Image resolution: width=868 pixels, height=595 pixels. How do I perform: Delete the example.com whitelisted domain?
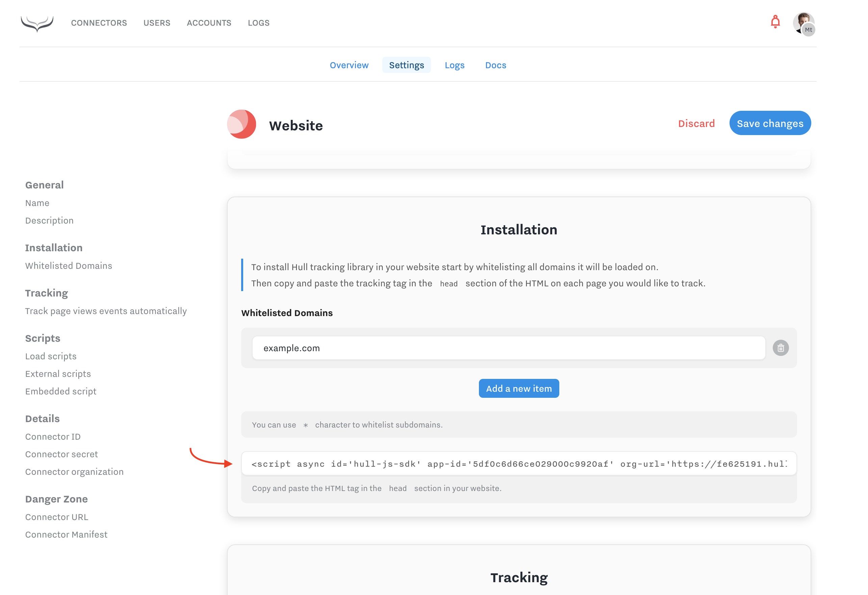pos(780,348)
